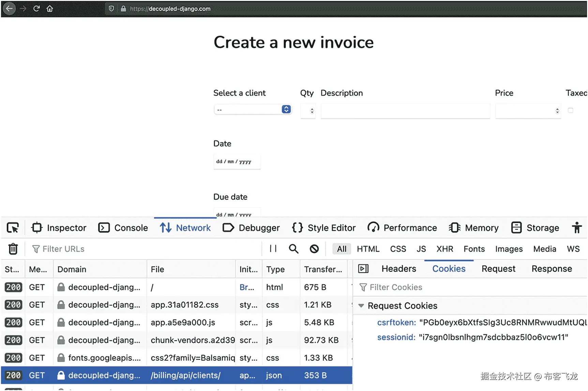Open the accessibility panel icon
Viewport: 588px width, 391px height.
pos(577,228)
